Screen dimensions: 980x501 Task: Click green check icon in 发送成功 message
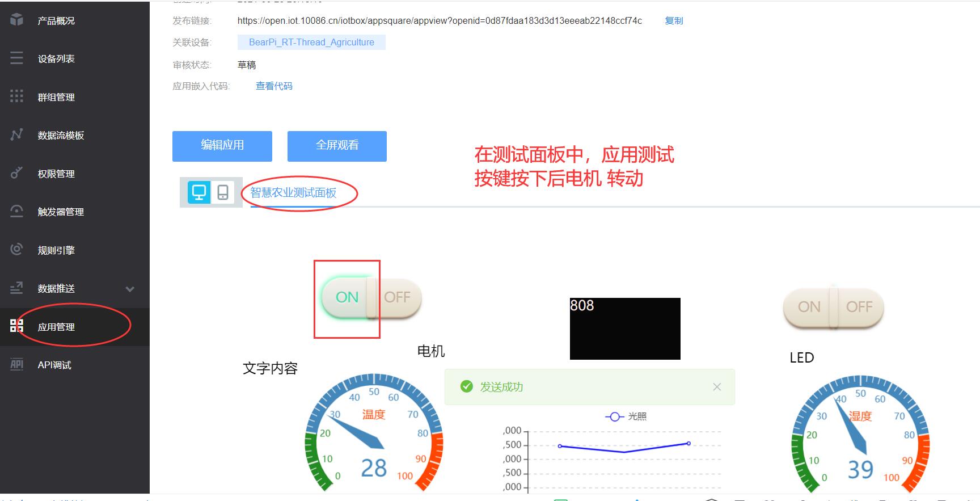coord(467,386)
